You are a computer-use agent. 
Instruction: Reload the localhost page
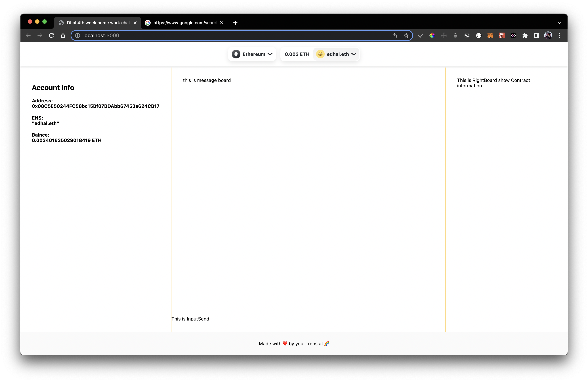pyautogui.click(x=51, y=35)
